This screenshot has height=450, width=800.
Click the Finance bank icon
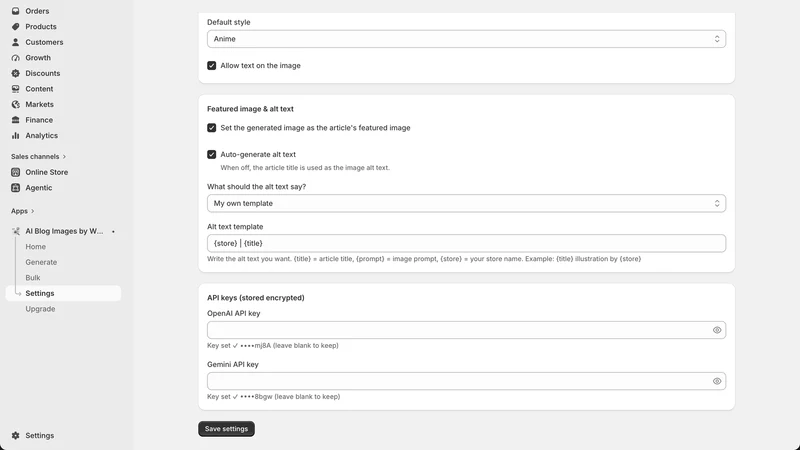click(x=15, y=120)
